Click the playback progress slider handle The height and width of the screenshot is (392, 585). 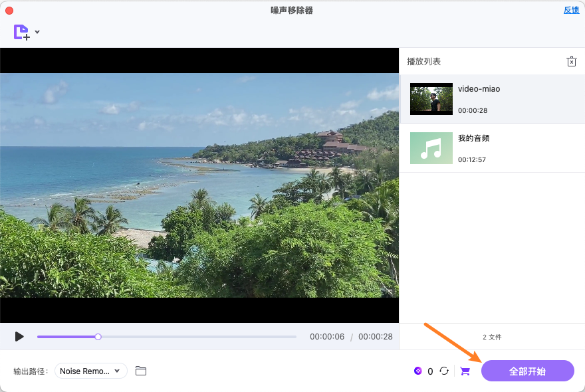tap(98, 337)
